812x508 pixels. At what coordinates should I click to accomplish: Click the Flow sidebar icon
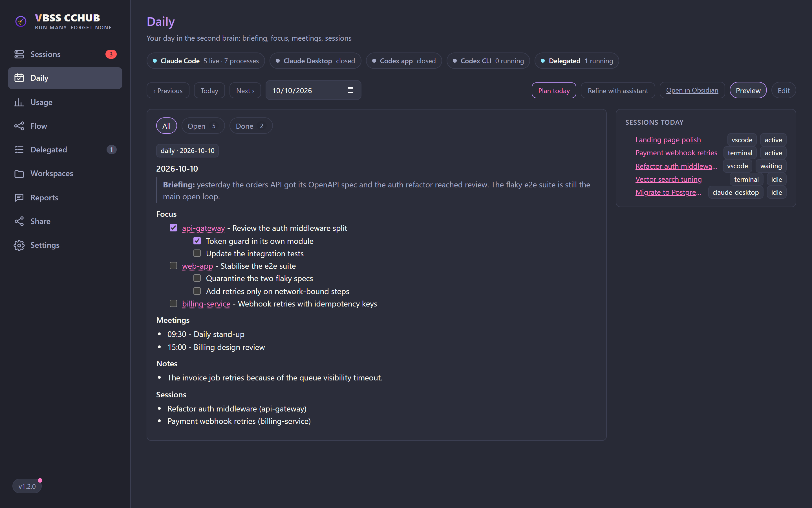point(19,126)
